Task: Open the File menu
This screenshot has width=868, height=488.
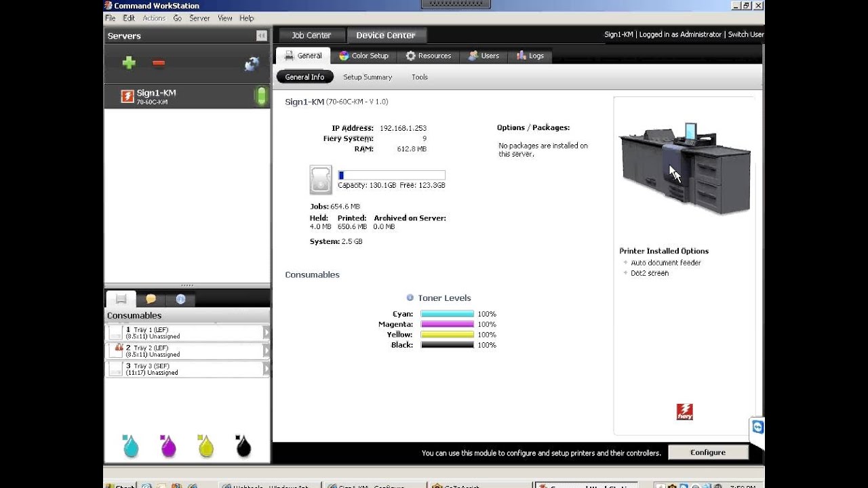Action: pos(110,18)
